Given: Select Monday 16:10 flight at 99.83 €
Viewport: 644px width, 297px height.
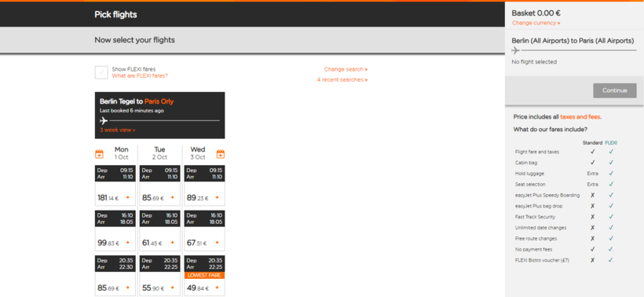Looking at the screenshot, I should pyautogui.click(x=115, y=230).
